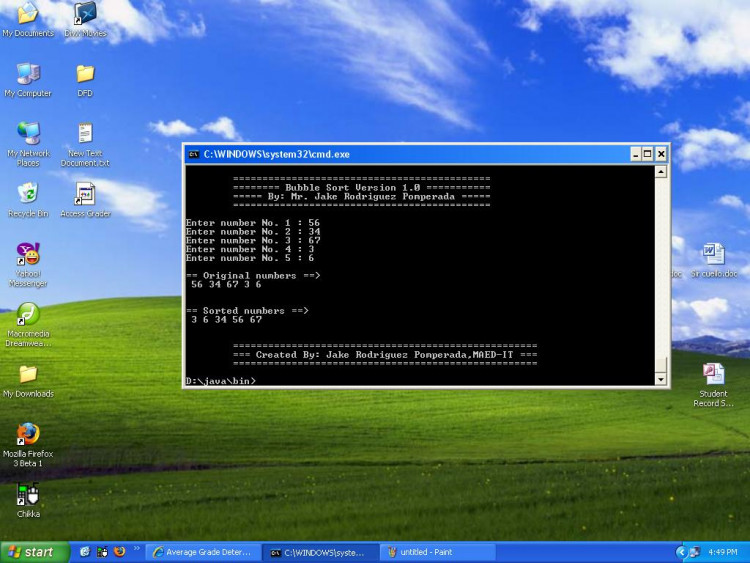Click 'Bubble Sort Version 1.0' header text
The image size is (750, 563).
(353, 188)
